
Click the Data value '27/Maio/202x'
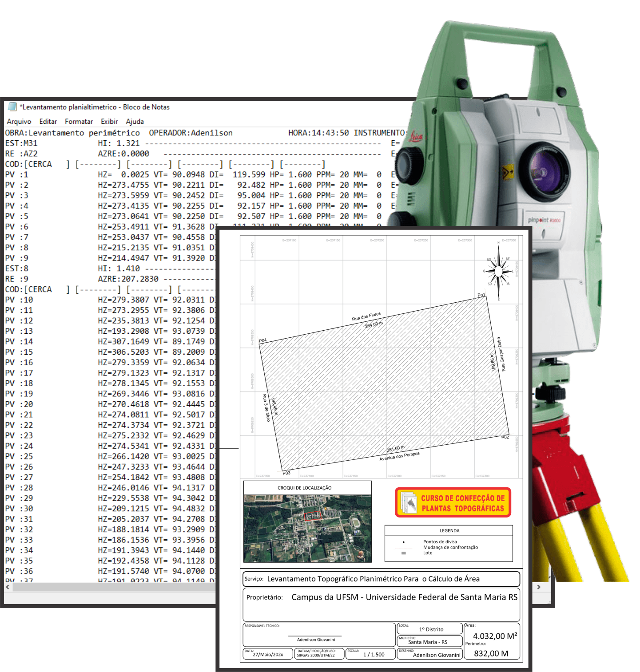pos(268,654)
